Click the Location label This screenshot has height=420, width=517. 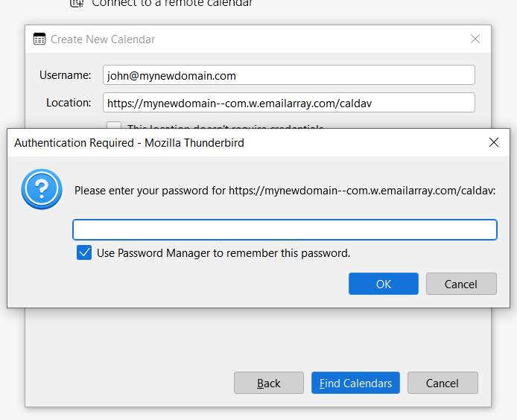[69, 103]
